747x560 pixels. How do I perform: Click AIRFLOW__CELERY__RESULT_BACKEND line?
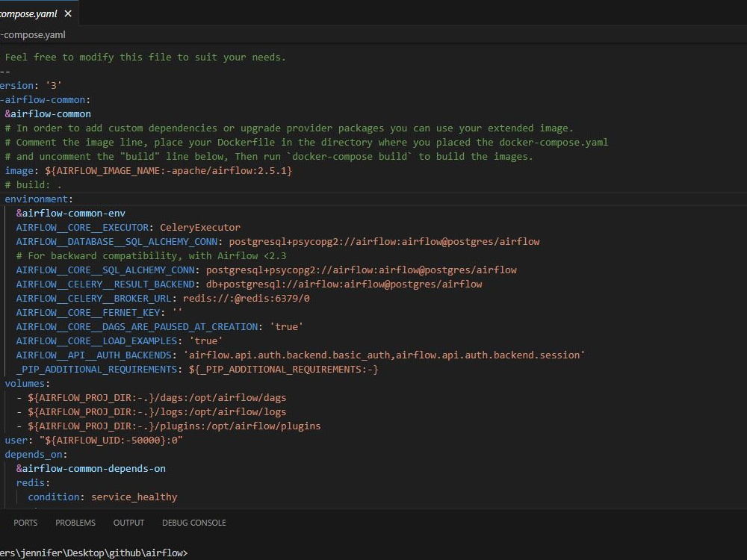[x=249, y=284]
